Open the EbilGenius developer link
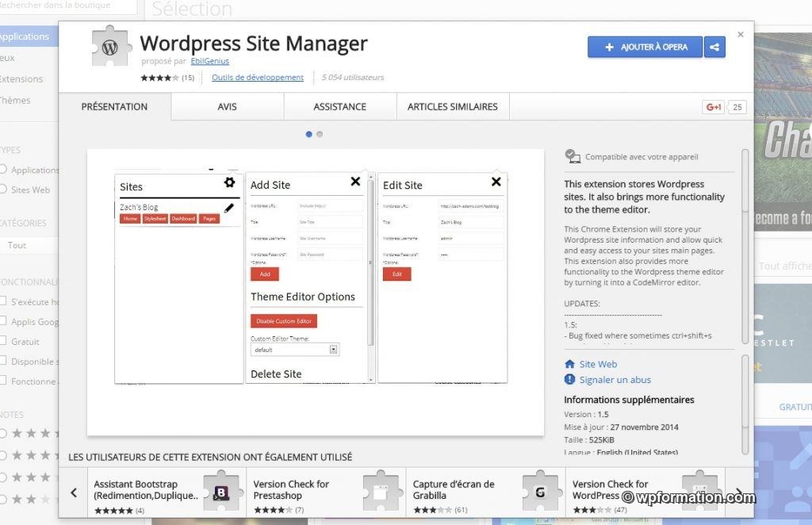Viewport: 812px width, 525px height. 209,61
